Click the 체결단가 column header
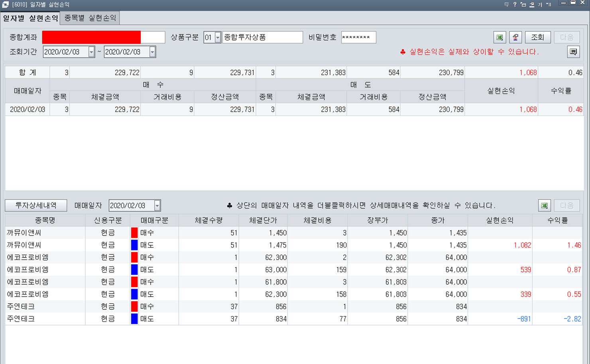Screen dimensions: 590x364 (263, 220)
